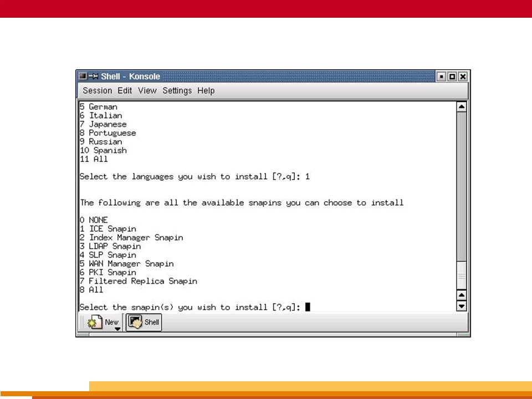Click the '9 Russian' line
Image resolution: width=532 pixels, height=399 pixels.
[x=101, y=142]
